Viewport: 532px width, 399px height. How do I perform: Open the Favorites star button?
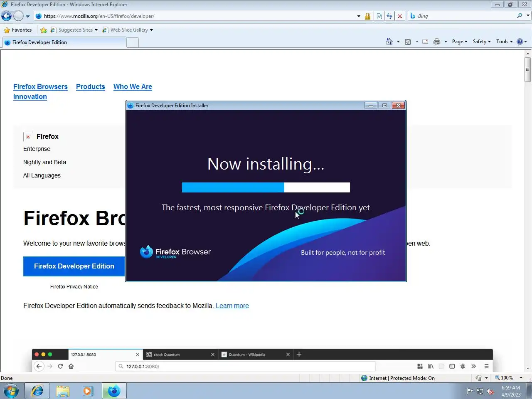click(17, 30)
